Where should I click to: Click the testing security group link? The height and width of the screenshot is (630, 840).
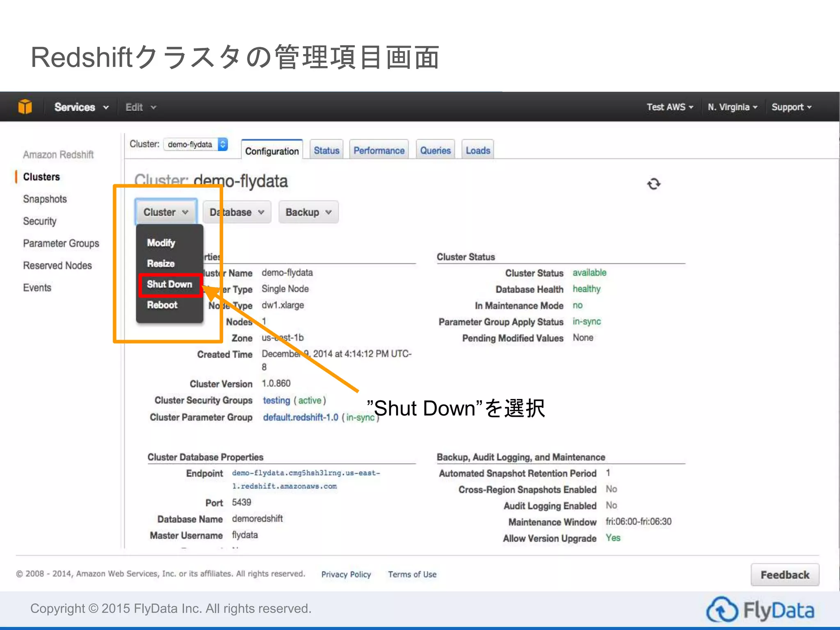click(x=276, y=400)
